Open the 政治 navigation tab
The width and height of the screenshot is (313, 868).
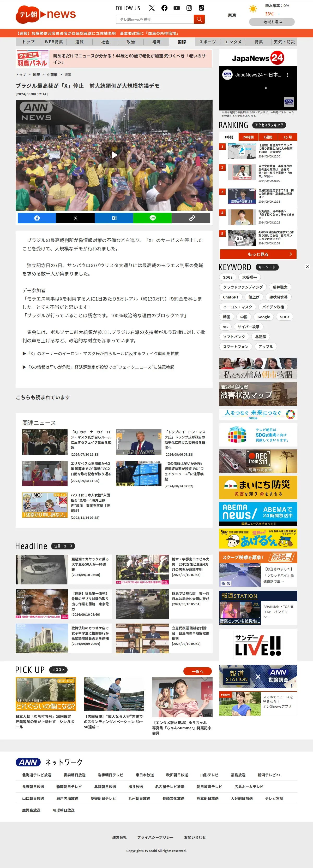pyautogui.click(x=131, y=42)
